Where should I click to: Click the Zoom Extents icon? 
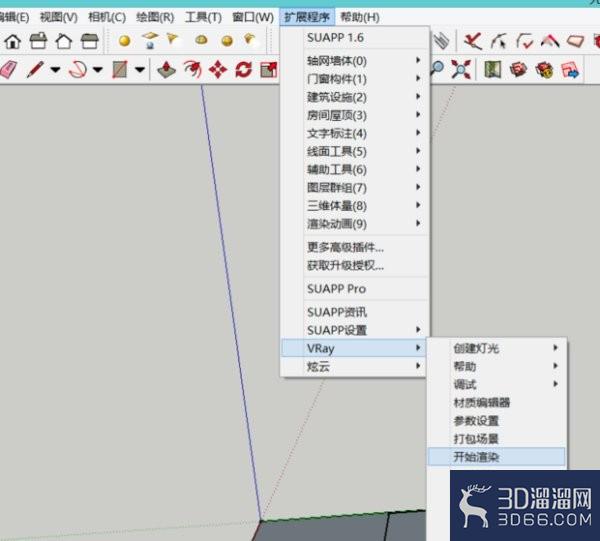(x=460, y=70)
